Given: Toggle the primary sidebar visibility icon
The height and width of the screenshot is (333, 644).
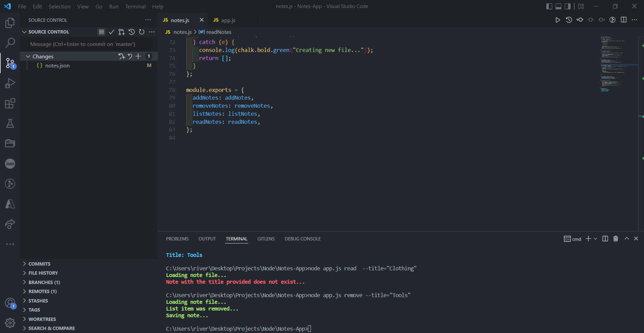Looking at the screenshot, I should point(549,6).
